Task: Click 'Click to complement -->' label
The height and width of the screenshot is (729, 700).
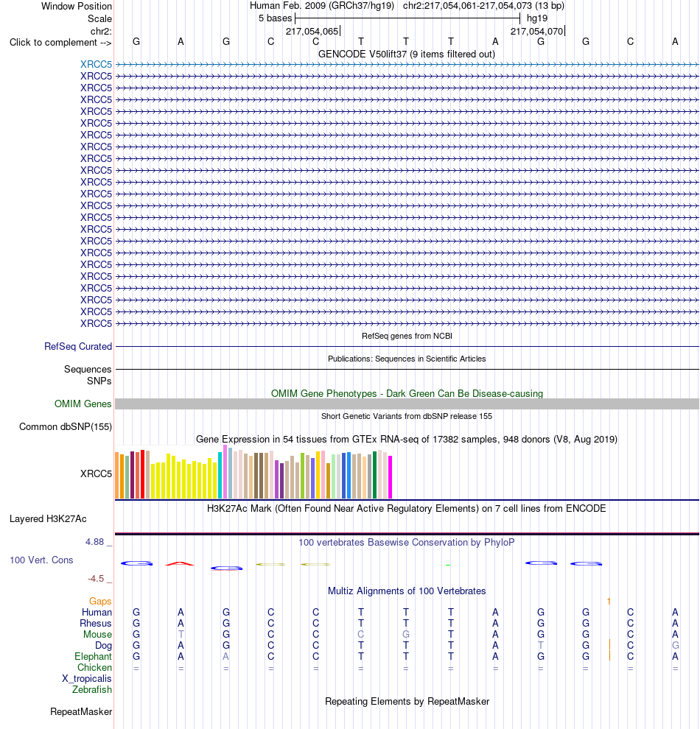Action: pyautogui.click(x=60, y=42)
